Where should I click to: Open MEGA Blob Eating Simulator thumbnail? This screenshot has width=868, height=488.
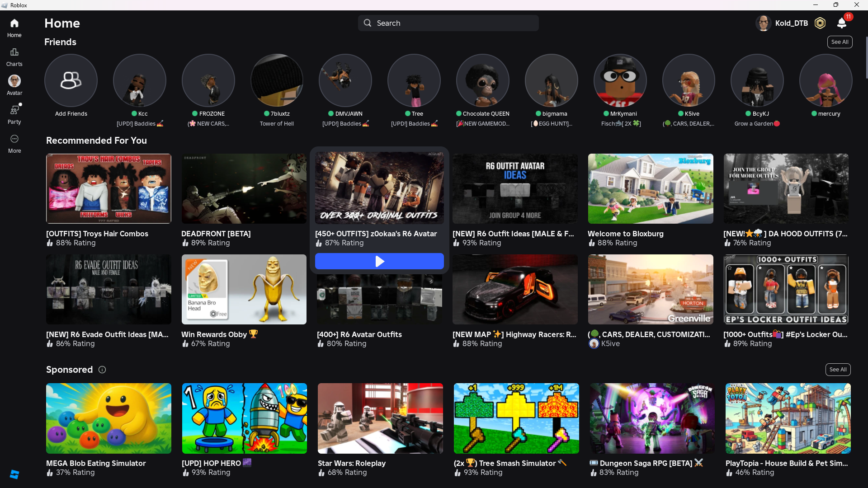108,418
